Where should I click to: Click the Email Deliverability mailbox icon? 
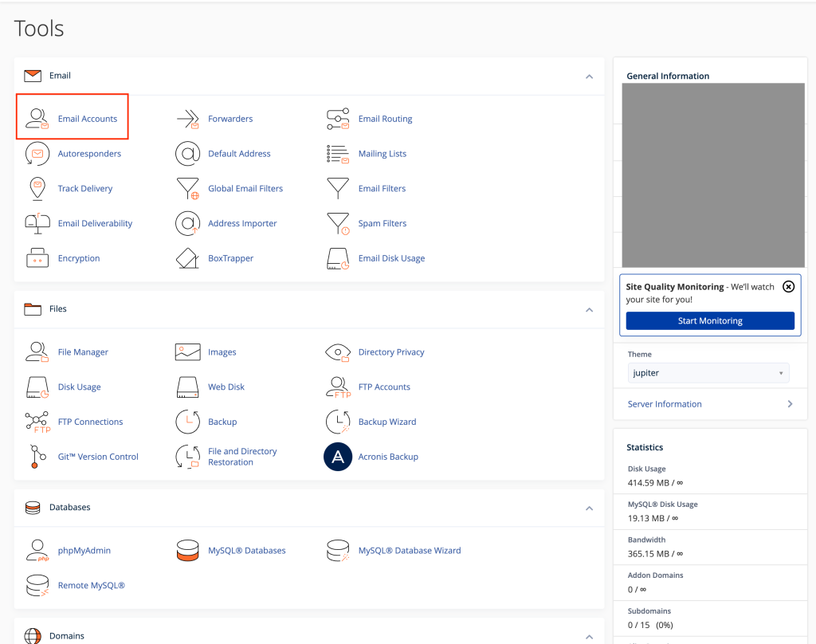point(37,223)
